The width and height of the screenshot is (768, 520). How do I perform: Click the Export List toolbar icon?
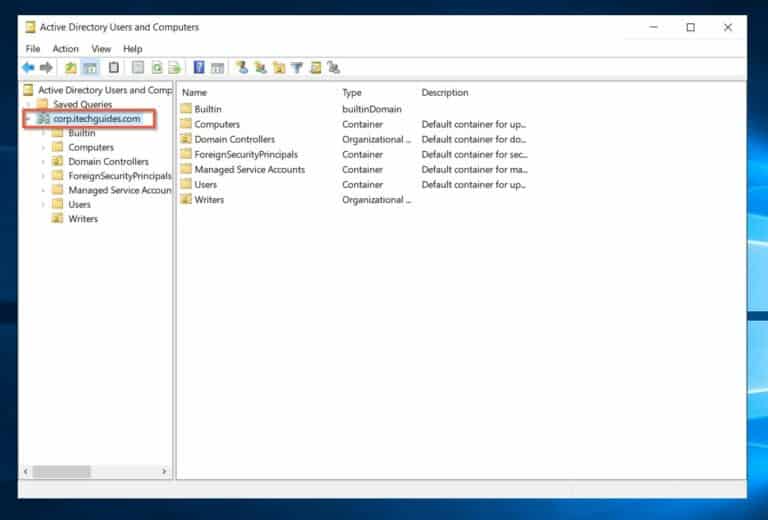(x=174, y=68)
